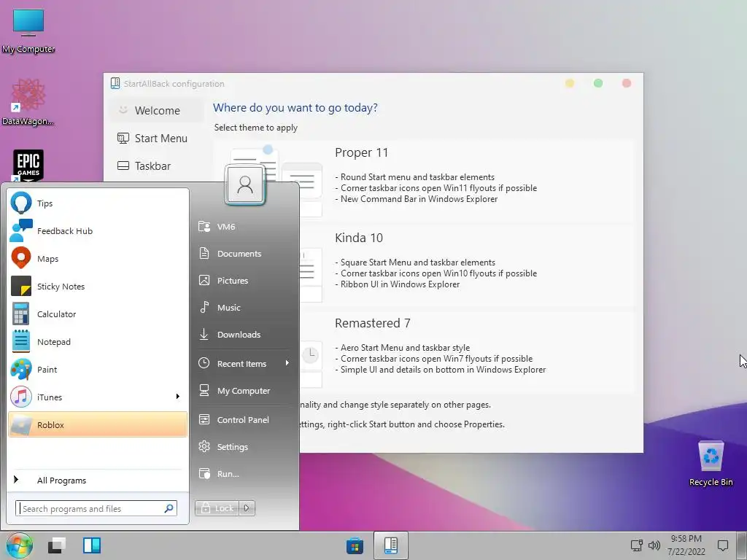
Task: Open Downloads from Start menu right pane
Action: coord(244,334)
